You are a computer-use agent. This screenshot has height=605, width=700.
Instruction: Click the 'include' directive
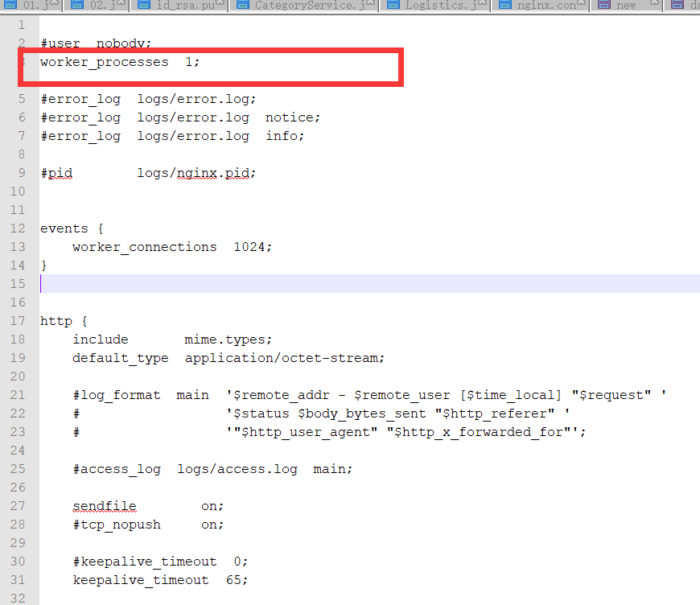[x=101, y=340]
